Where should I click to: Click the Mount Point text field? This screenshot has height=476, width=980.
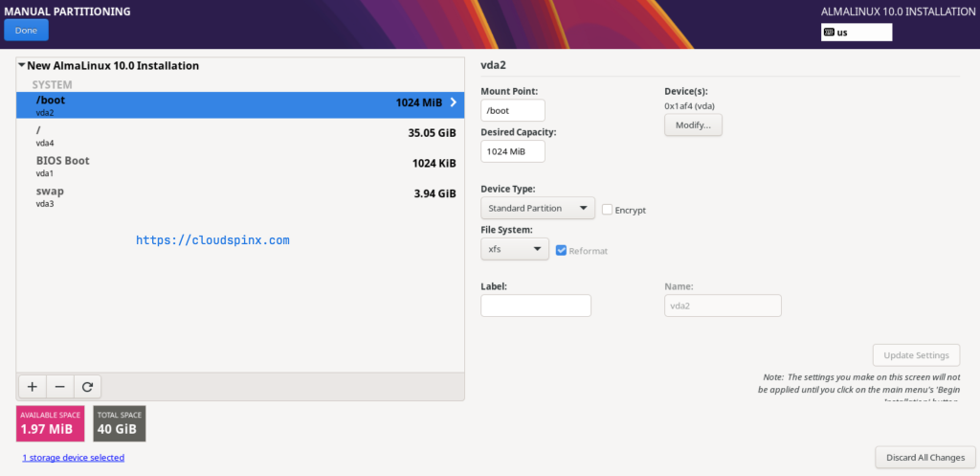click(512, 111)
